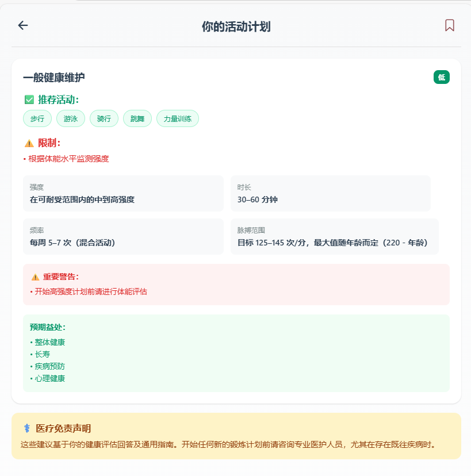
Task: Click the green 低 level badge
Action: (441, 77)
